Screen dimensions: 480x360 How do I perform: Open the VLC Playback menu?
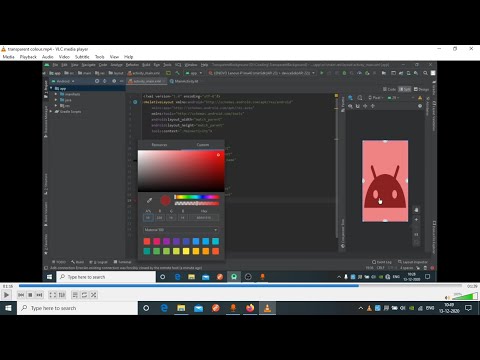pyautogui.click(x=28, y=57)
